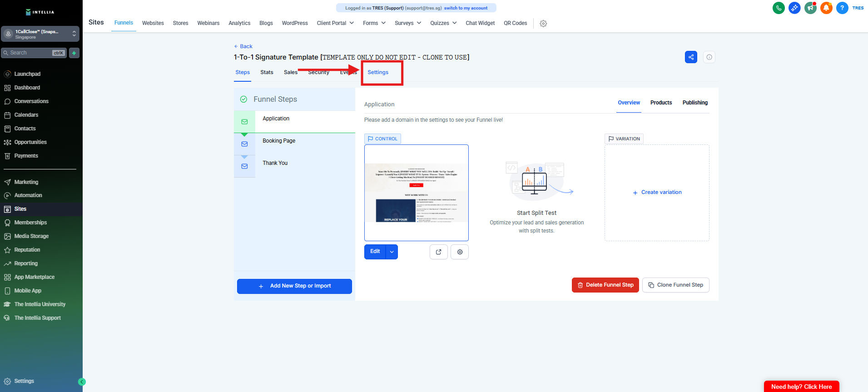
Task: Click switch to my account link
Action: click(x=466, y=8)
